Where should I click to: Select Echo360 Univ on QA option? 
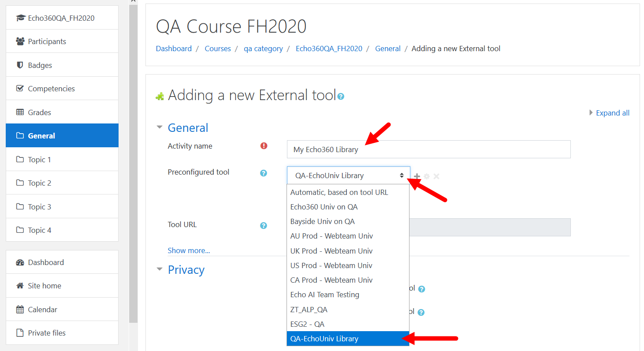pos(348,207)
